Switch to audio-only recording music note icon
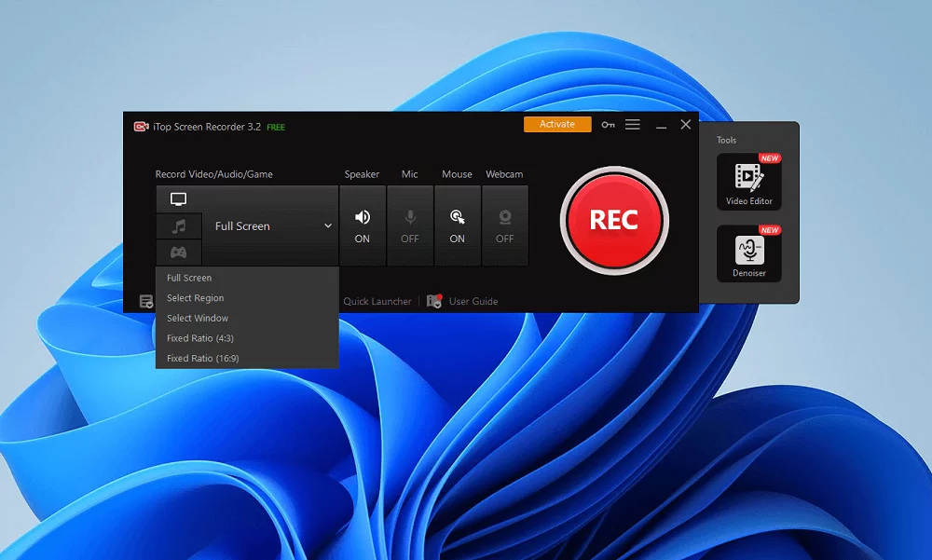 click(178, 226)
